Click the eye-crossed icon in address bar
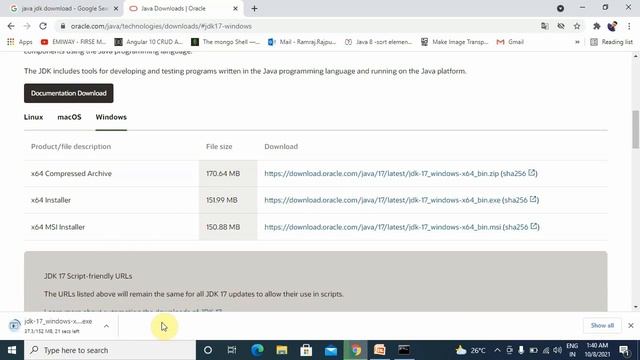640x360 pixels. click(561, 26)
